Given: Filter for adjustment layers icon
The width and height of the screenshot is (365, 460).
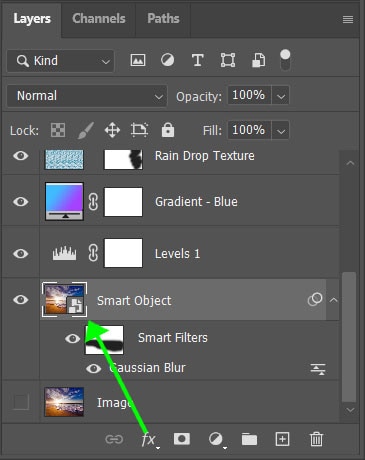Looking at the screenshot, I should (x=167, y=60).
